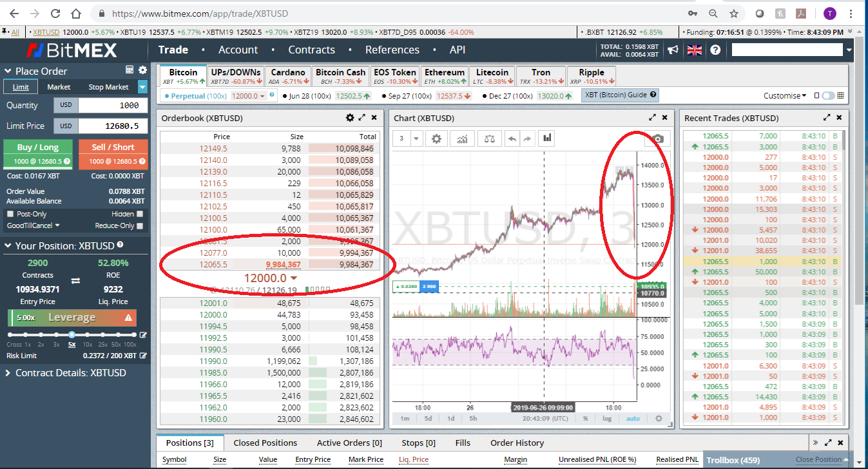Open account dropdown arrow in header

pyautogui.click(x=849, y=50)
